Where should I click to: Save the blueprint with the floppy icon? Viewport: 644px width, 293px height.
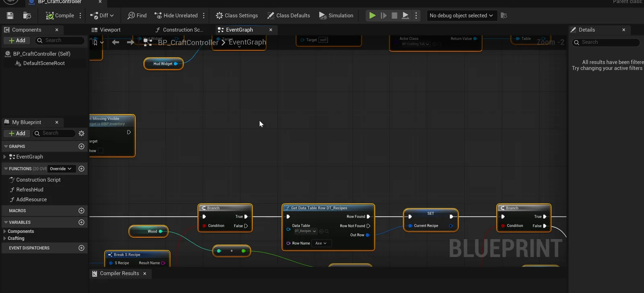click(10, 16)
